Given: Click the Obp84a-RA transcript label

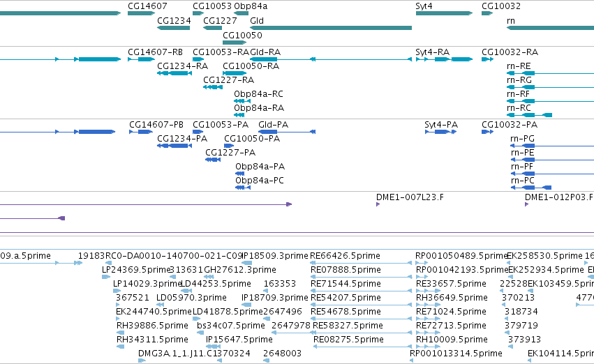Looking at the screenshot, I should (259, 108).
